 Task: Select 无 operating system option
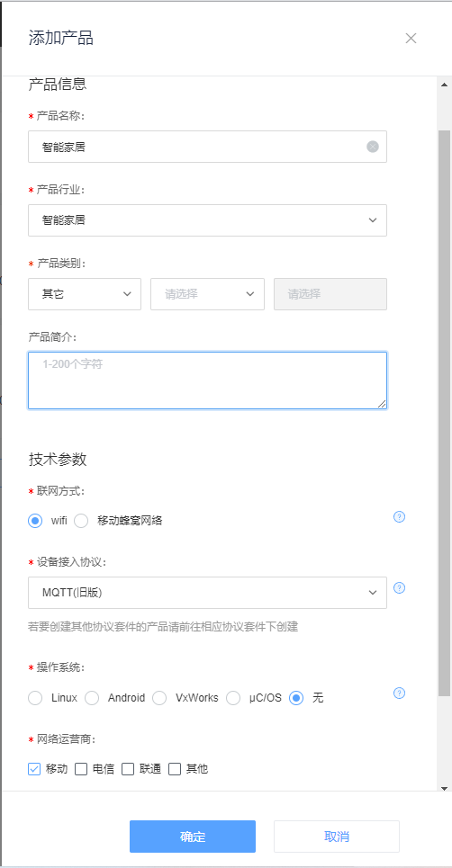297,698
